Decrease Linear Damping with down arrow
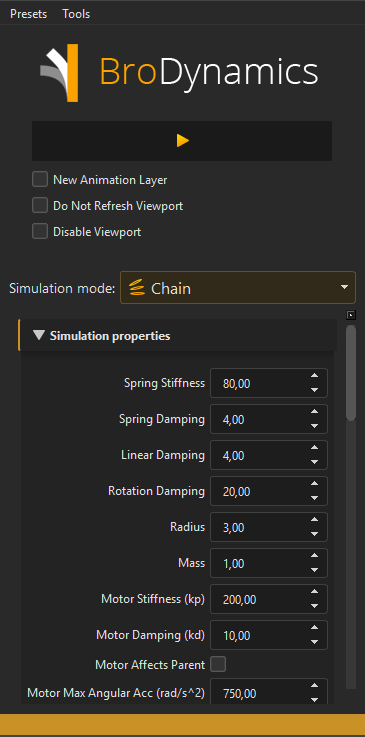The width and height of the screenshot is (365, 737). coord(315,462)
